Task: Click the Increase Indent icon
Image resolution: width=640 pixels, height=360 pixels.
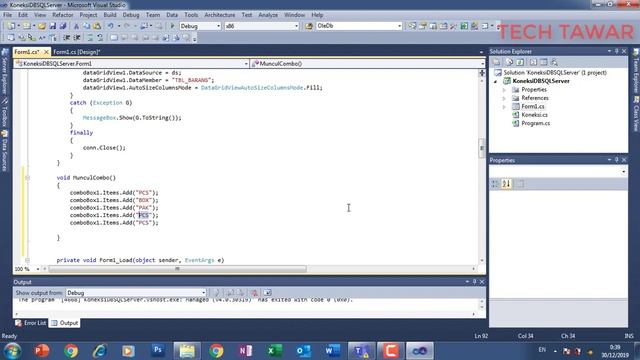Action: pyautogui.click(x=77, y=38)
